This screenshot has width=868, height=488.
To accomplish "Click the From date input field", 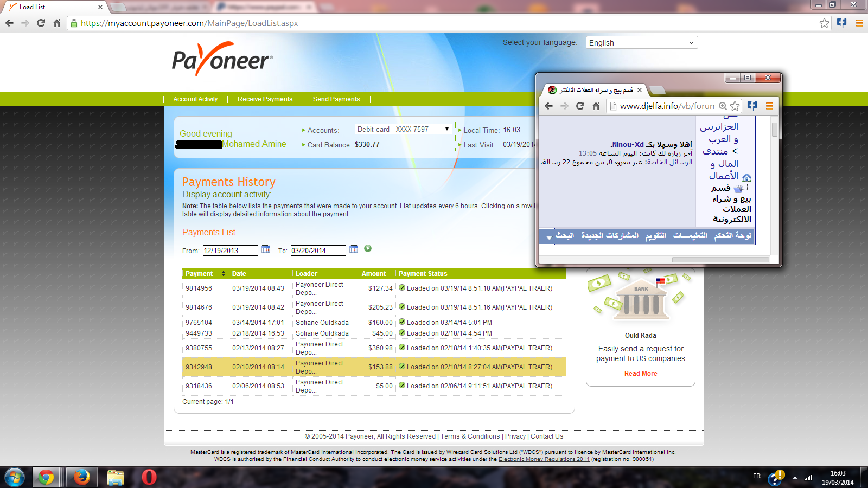I will coord(230,251).
